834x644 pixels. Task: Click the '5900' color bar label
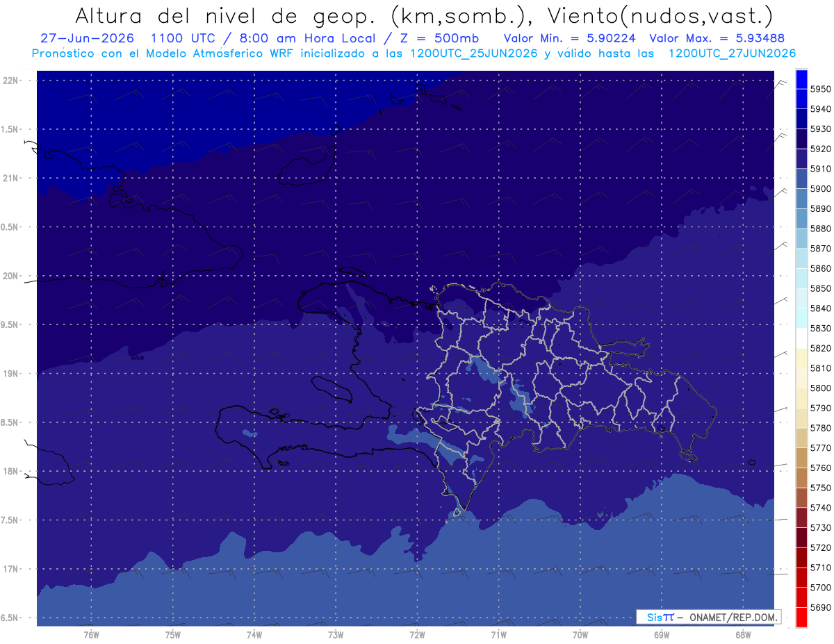[821, 188]
